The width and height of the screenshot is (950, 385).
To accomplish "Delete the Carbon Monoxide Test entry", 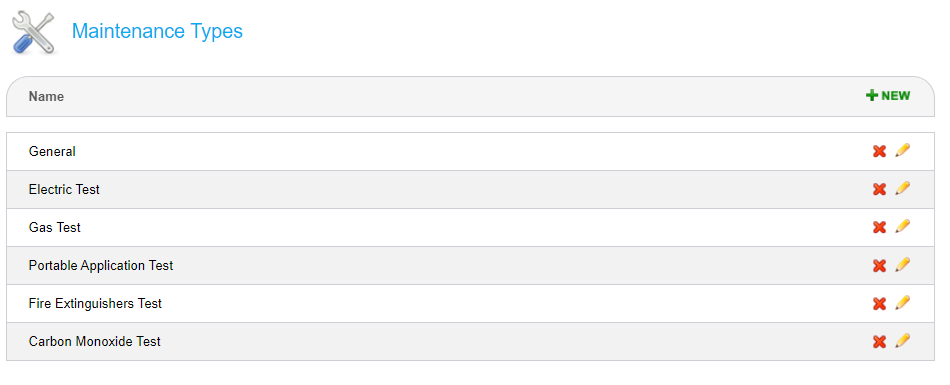I will [879, 342].
